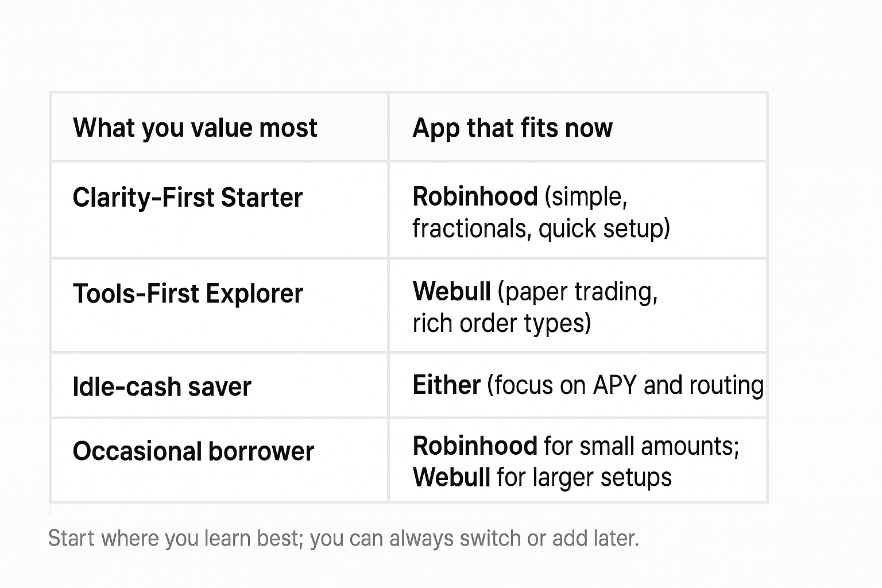Screen dimensions: 882x588
Task: Click the text 'fractionals, quick setup)'
Action: point(541,229)
